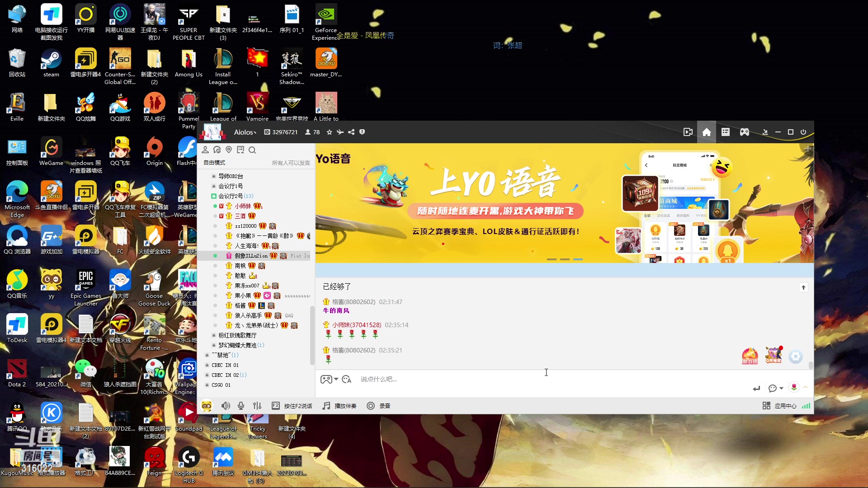The image size is (868, 488).
Task: Click the download tray icon in YY header
Action: pos(765,132)
